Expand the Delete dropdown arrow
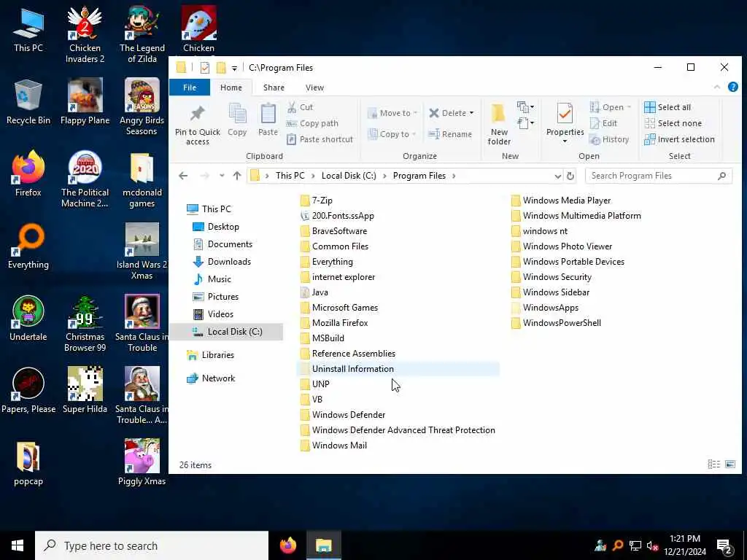Viewport: 747px width, 560px height. point(472,113)
